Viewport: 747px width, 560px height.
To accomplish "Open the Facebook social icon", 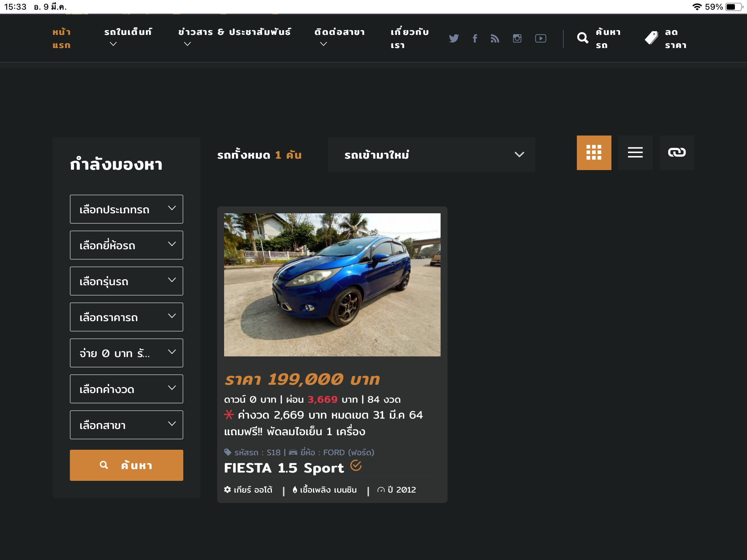I will (475, 38).
